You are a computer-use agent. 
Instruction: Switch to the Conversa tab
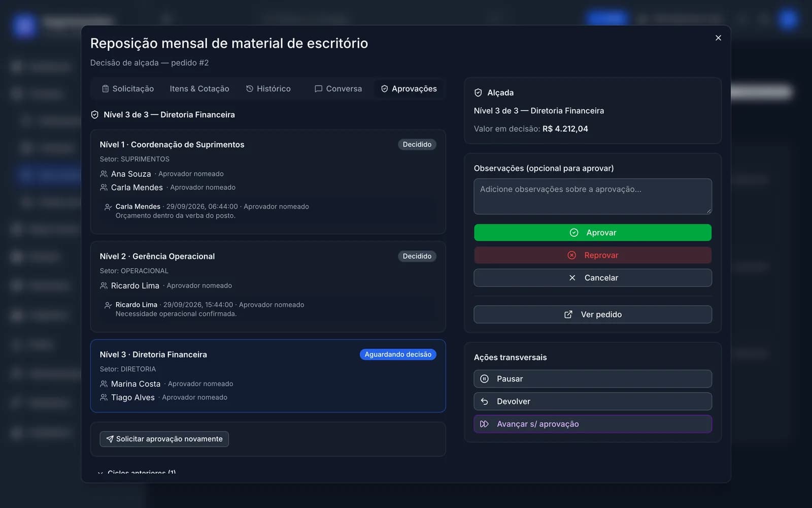tap(338, 88)
